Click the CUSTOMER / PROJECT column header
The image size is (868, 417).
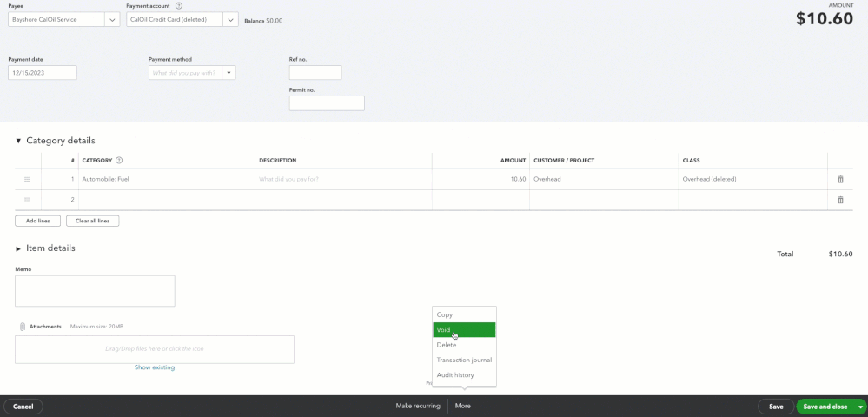564,161
